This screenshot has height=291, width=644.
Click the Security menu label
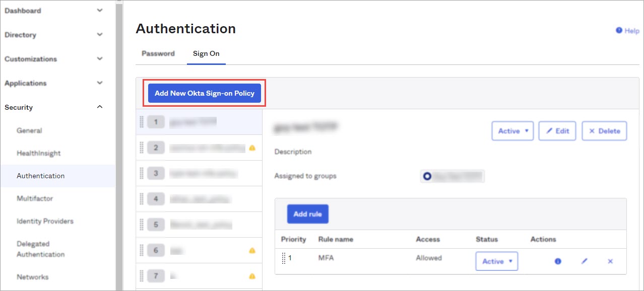pyautogui.click(x=19, y=107)
